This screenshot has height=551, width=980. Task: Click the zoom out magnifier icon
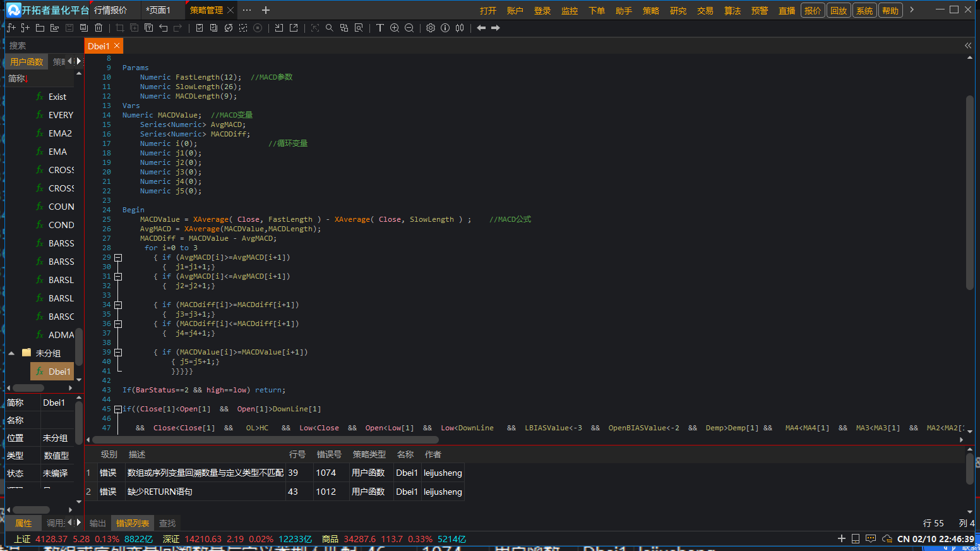(x=409, y=28)
